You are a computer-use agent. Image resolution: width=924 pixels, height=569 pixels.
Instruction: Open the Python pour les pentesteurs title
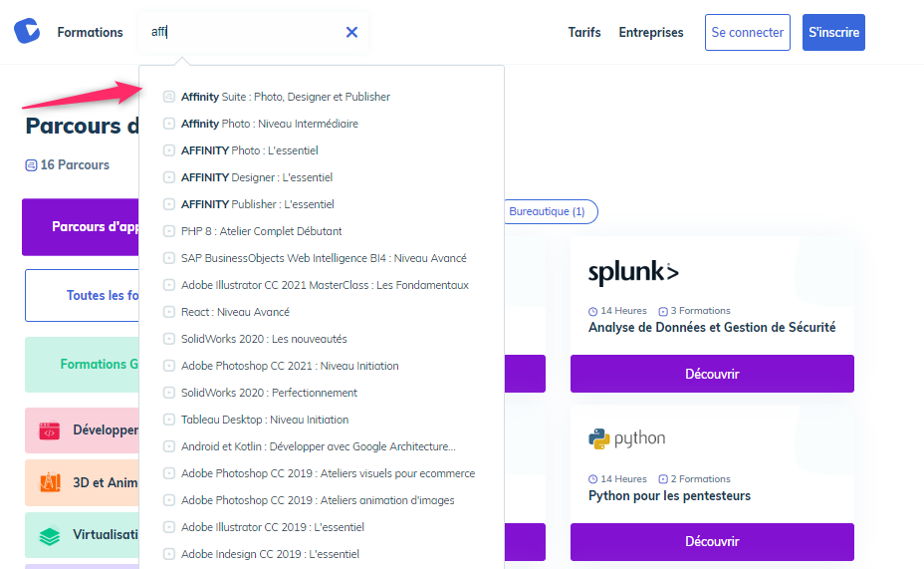(x=669, y=496)
